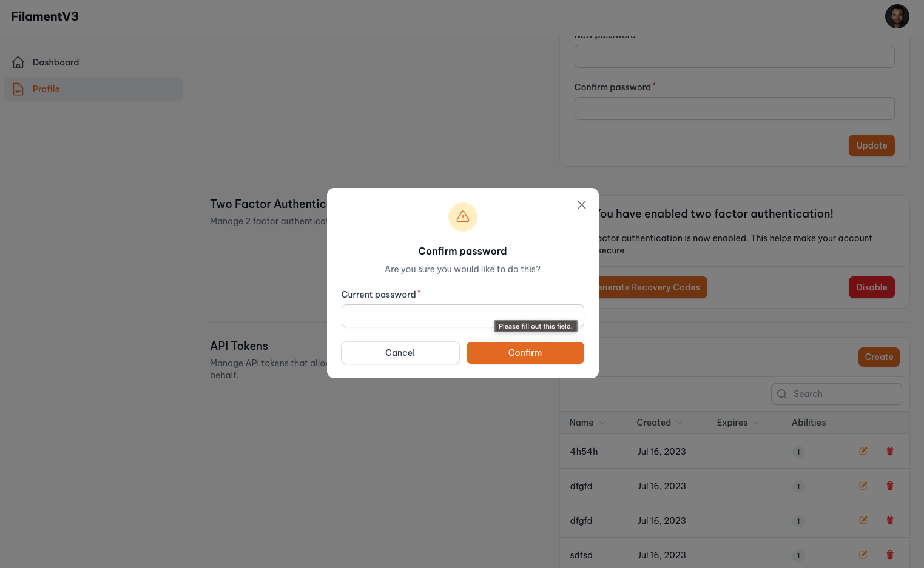Click inside the table Search field
Screen dimensions: 924x568
pyautogui.click(x=837, y=394)
